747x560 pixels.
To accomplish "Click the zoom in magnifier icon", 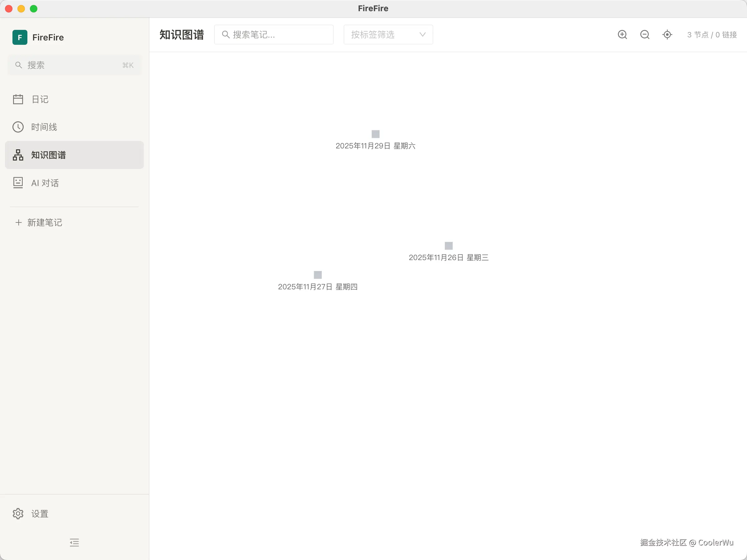I will [622, 35].
